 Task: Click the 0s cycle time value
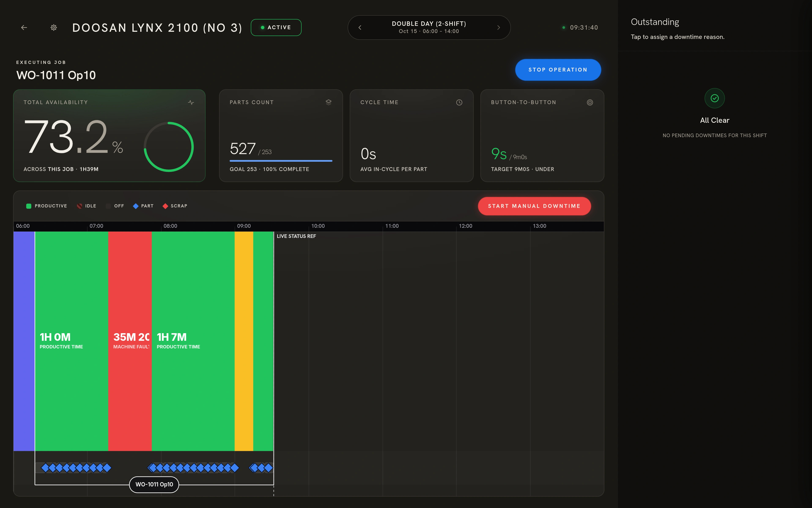click(368, 154)
